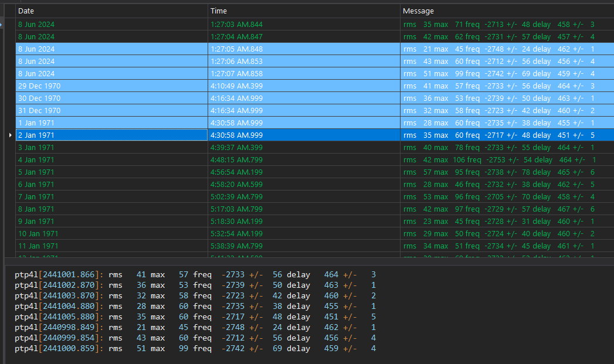Select date cell 30 Dec 1970

click(x=111, y=98)
